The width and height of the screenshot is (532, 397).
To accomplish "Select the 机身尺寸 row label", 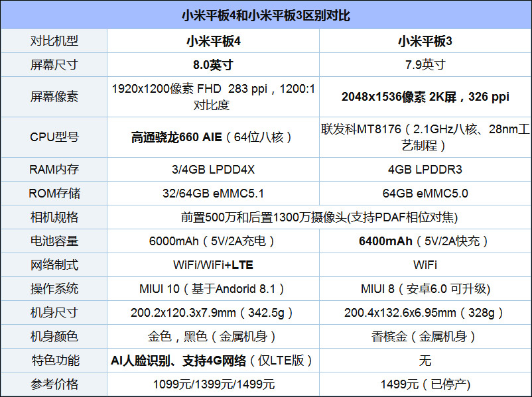I will (54, 313).
